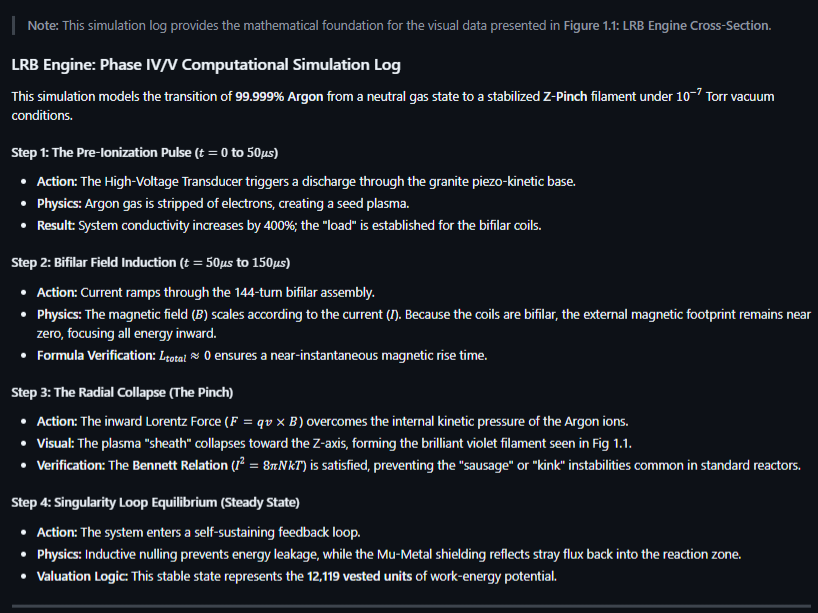Screen dimensions: 818x613
Task: Click the LRB Engine simulation log heading
Action: click(x=206, y=65)
